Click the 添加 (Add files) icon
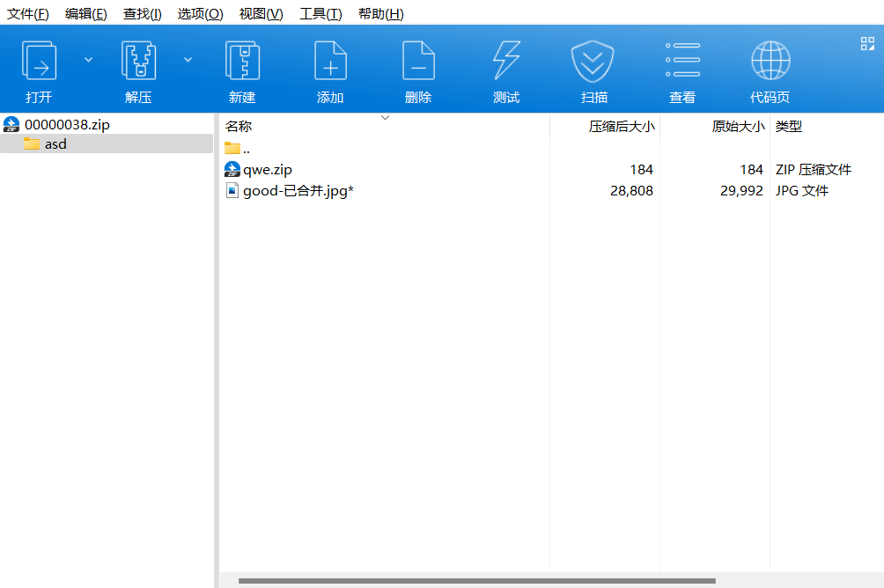 (329, 68)
